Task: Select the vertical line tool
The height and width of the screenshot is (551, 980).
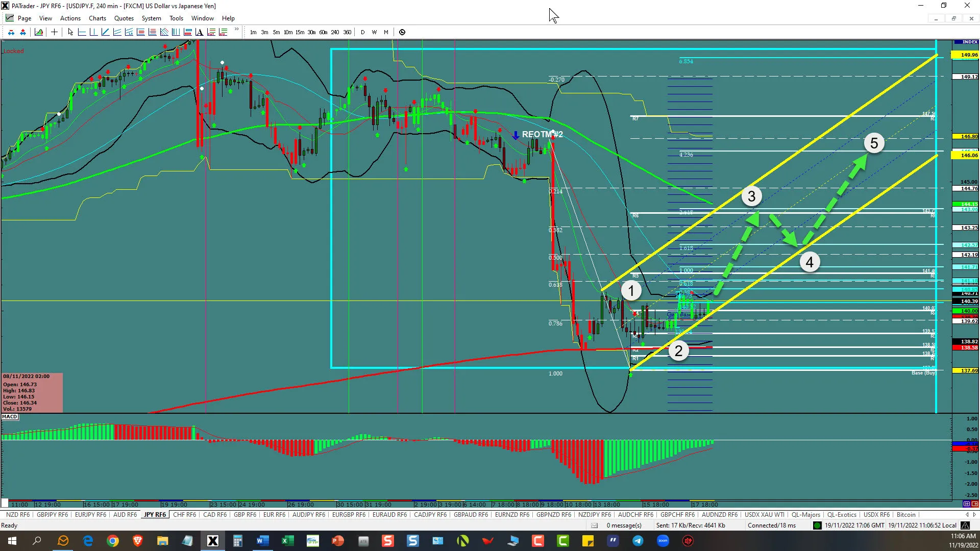Action: (x=93, y=32)
